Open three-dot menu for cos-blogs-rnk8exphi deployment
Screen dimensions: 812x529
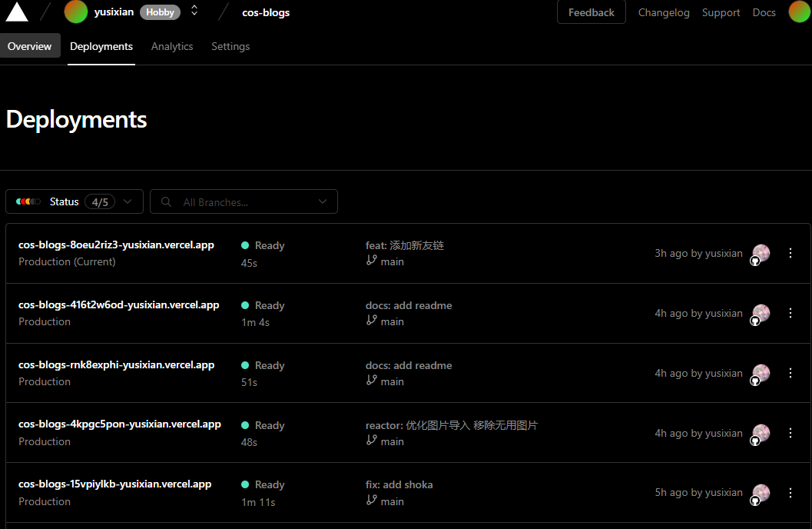[x=790, y=373]
